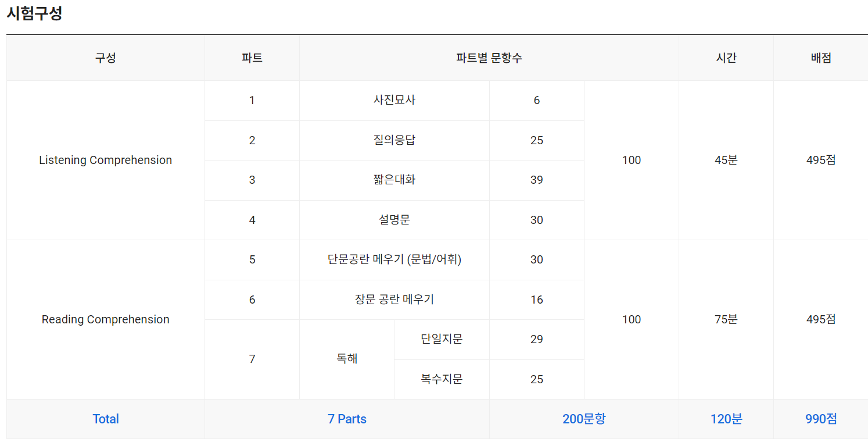The height and width of the screenshot is (442, 868).
Task: Click question count 25 for 질의응답
Action: click(537, 140)
